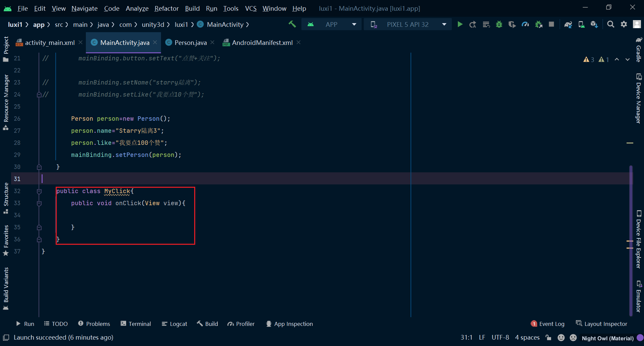
Task: Open APP run configuration dropdown
Action: click(331, 24)
